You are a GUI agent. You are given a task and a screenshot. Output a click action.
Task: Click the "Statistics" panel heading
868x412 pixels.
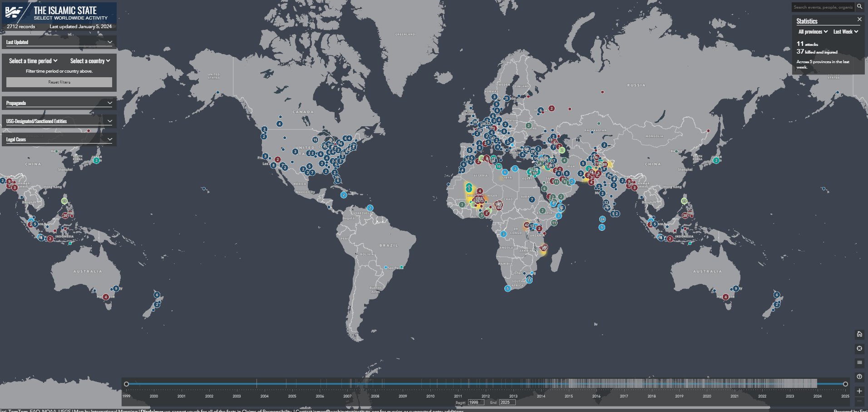coord(807,21)
